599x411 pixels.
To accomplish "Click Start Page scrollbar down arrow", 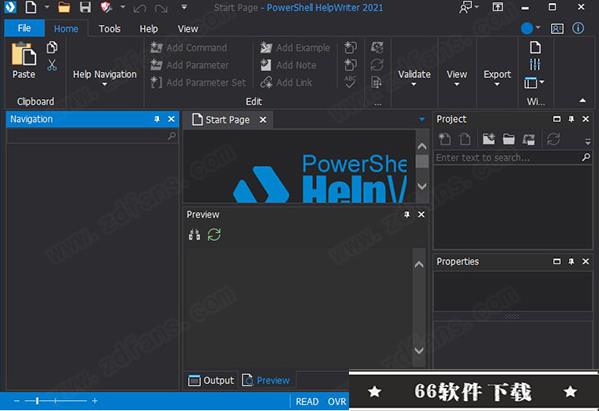I will tap(422, 186).
